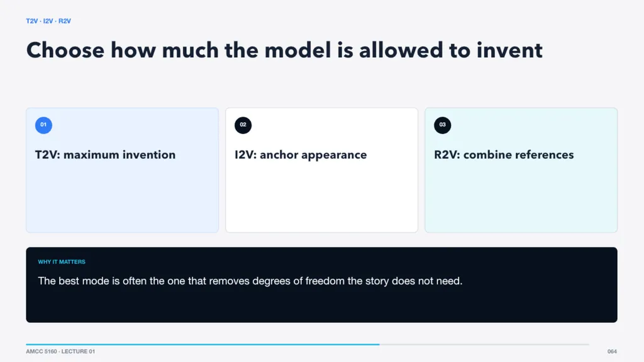Click the slide title about model invention
This screenshot has width=644, height=362.
(x=284, y=50)
